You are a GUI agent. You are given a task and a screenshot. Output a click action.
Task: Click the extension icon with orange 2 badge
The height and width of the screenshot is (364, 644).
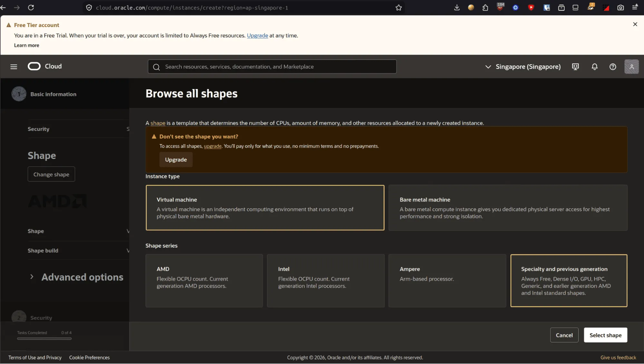click(591, 7)
